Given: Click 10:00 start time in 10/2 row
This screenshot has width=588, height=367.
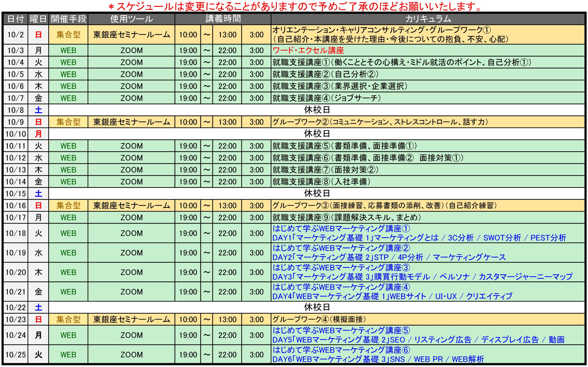Looking at the screenshot, I should click(x=188, y=34).
